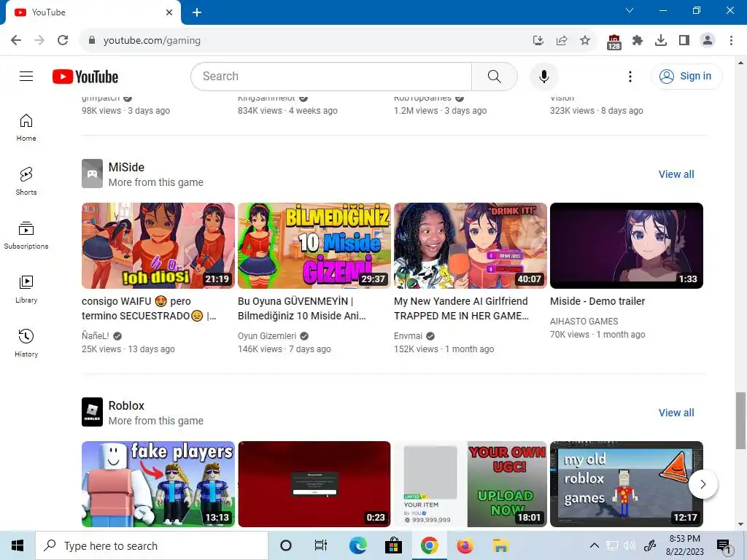
Task: Click the address bar URL youtube.com/gaming
Action: [x=152, y=41]
